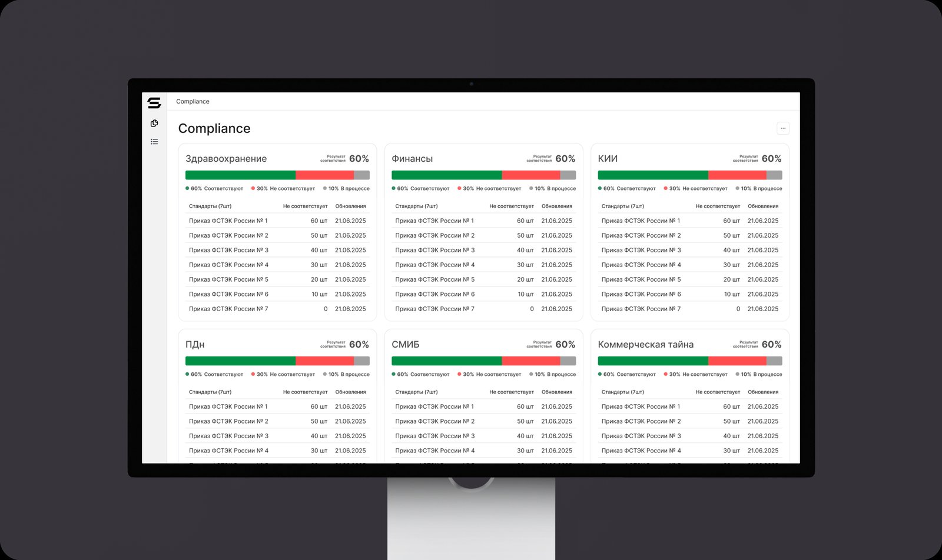Viewport: 942px width, 560px height.
Task: Click 60% Соответствуют legend in Здравоохранение card
Action: tap(214, 189)
